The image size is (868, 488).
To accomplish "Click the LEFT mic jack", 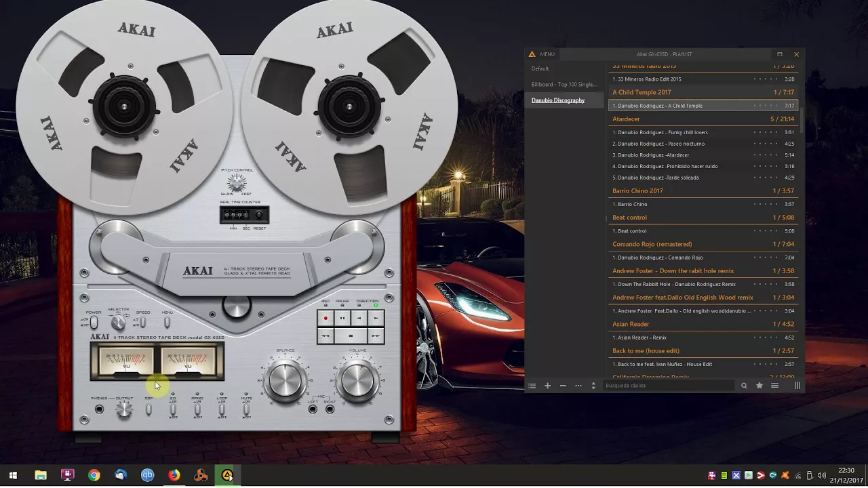I will click(313, 409).
